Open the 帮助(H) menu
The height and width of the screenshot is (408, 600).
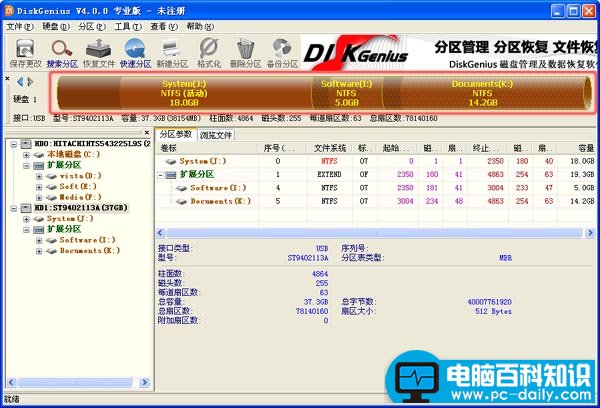pos(200,26)
